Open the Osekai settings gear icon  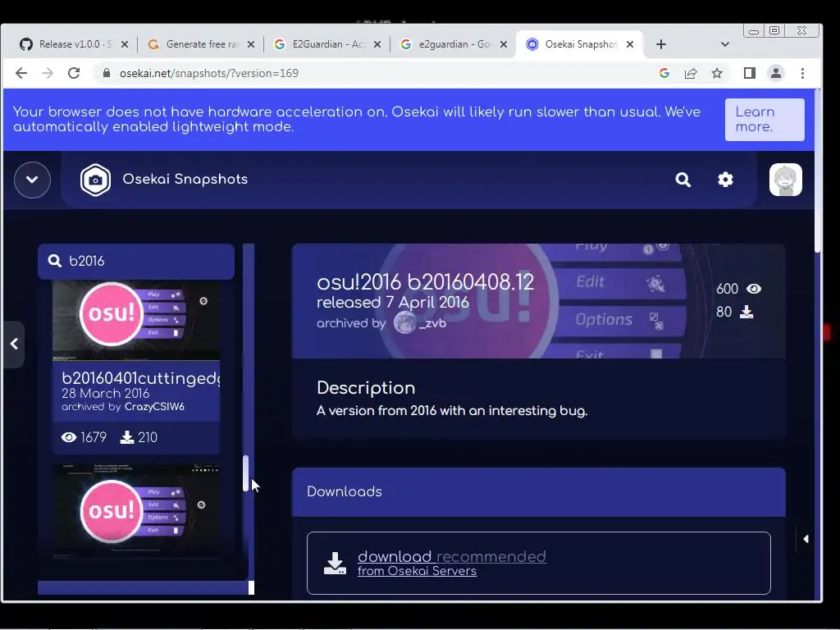(725, 180)
